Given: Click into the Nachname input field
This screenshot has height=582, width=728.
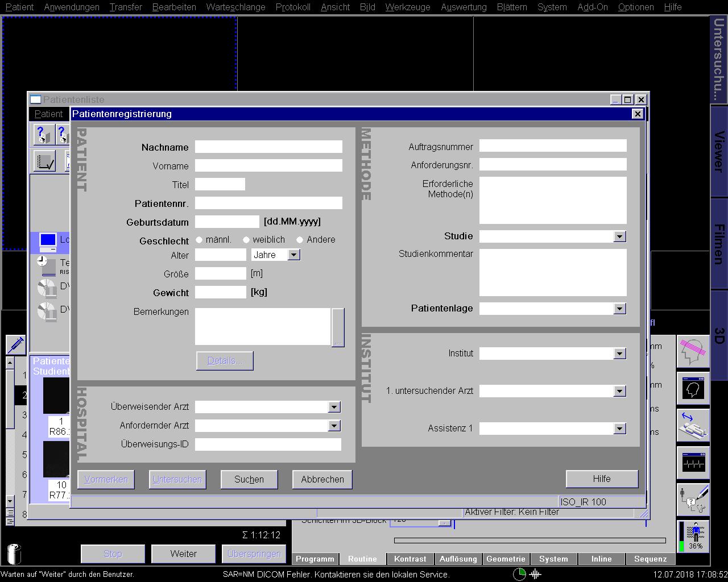Looking at the screenshot, I should [268, 147].
